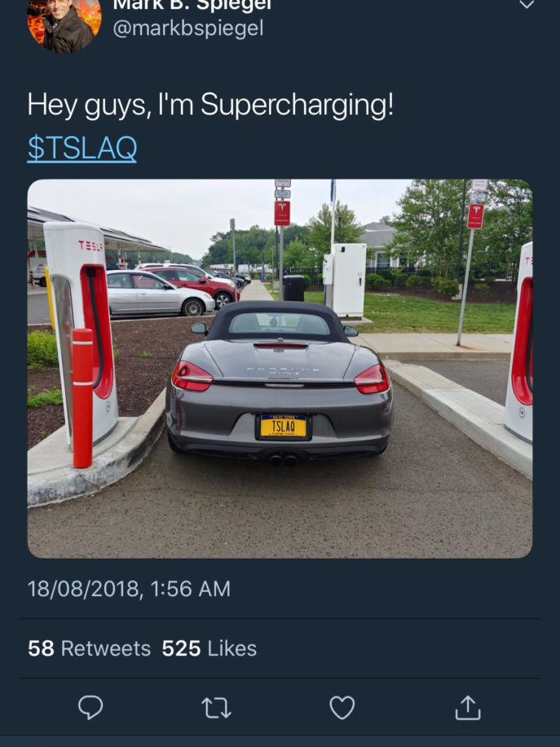560x747 pixels.
Task: Tap the TSLAQ license plate in photo
Action: coord(284,426)
